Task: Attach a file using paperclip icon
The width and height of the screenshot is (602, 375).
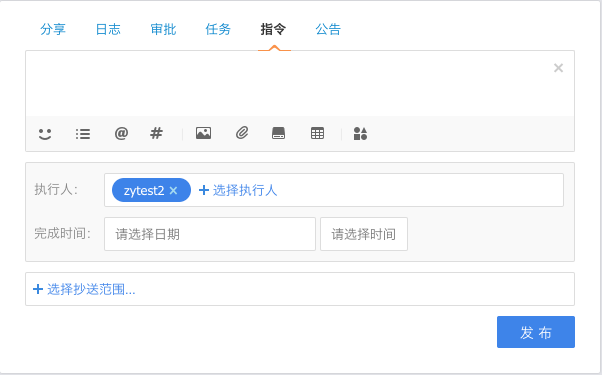Action: [x=242, y=133]
